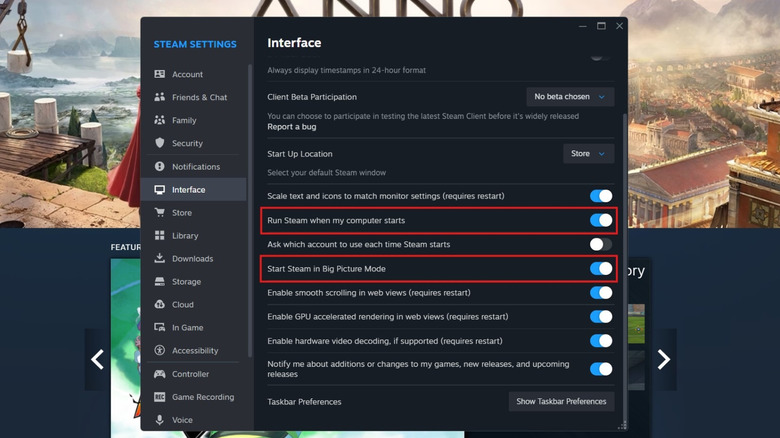Screen dimensions: 780x438
Task: Click the Family group icon
Action: tap(160, 120)
